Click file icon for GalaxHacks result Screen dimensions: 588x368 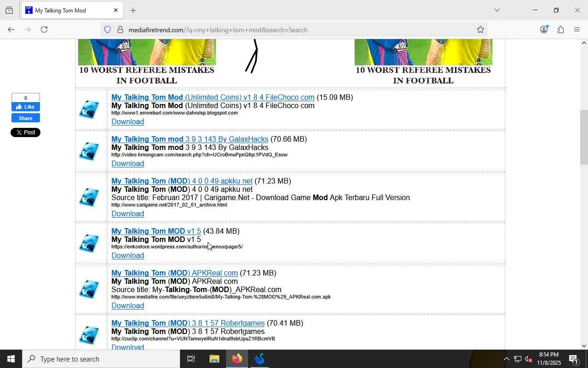pyautogui.click(x=89, y=151)
